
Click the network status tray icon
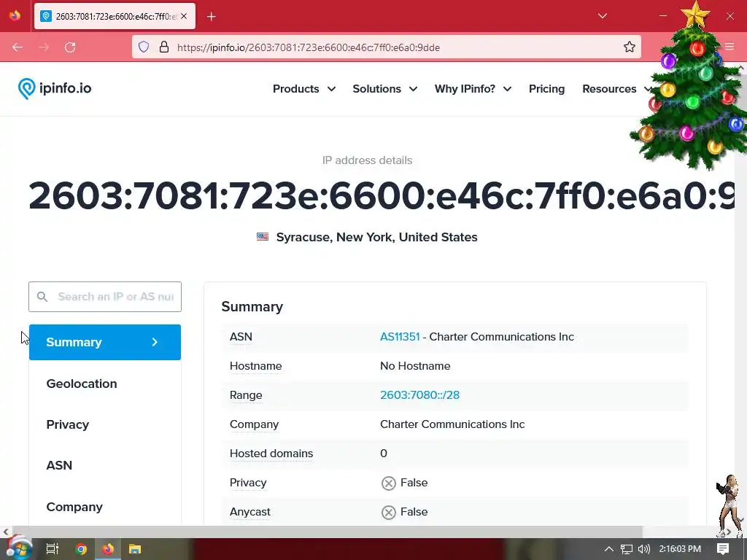627,549
